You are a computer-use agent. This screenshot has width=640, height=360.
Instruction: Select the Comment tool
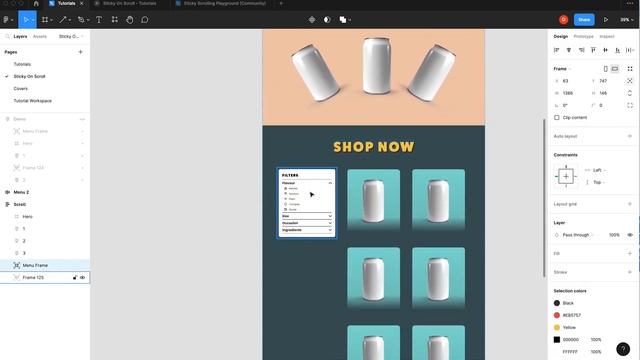point(144,20)
